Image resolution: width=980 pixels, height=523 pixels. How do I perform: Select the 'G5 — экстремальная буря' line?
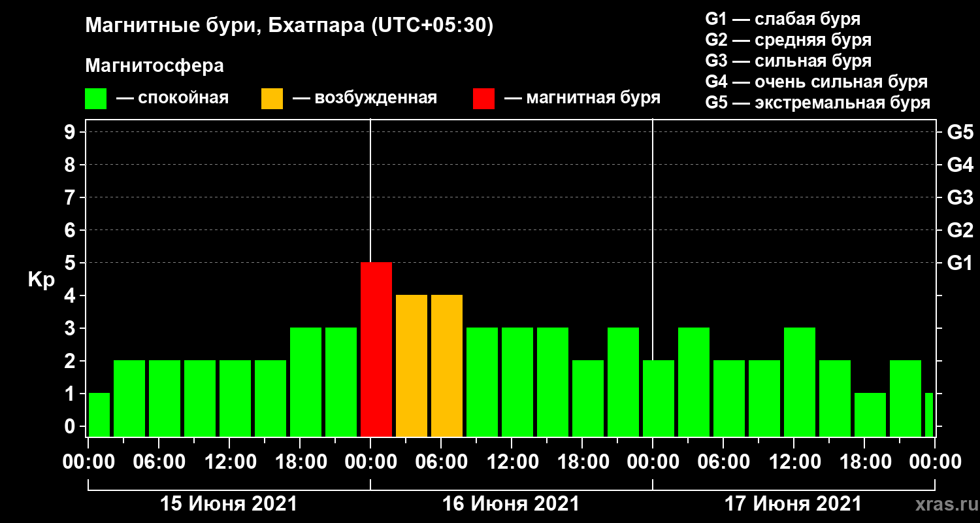tap(817, 103)
